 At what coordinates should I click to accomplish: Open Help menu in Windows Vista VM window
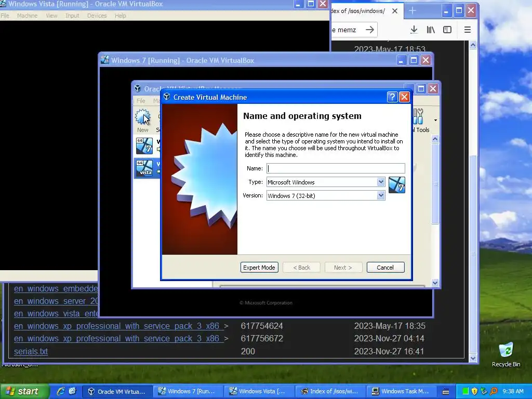pos(120,16)
